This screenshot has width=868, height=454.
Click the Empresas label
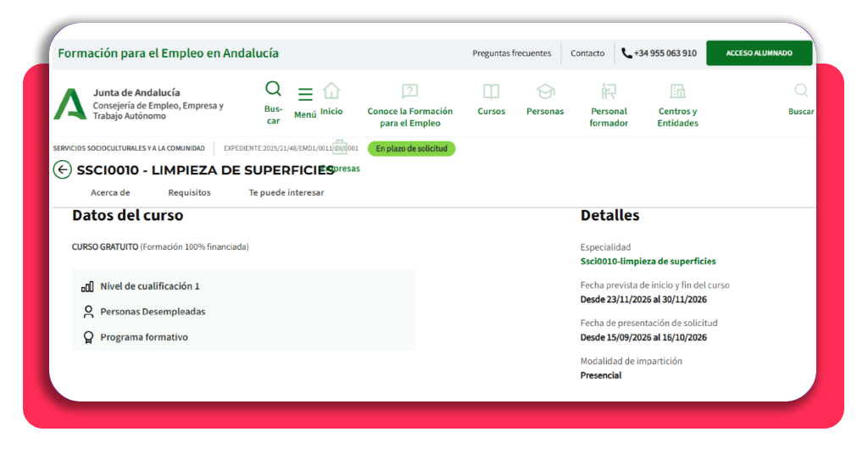tap(340, 169)
